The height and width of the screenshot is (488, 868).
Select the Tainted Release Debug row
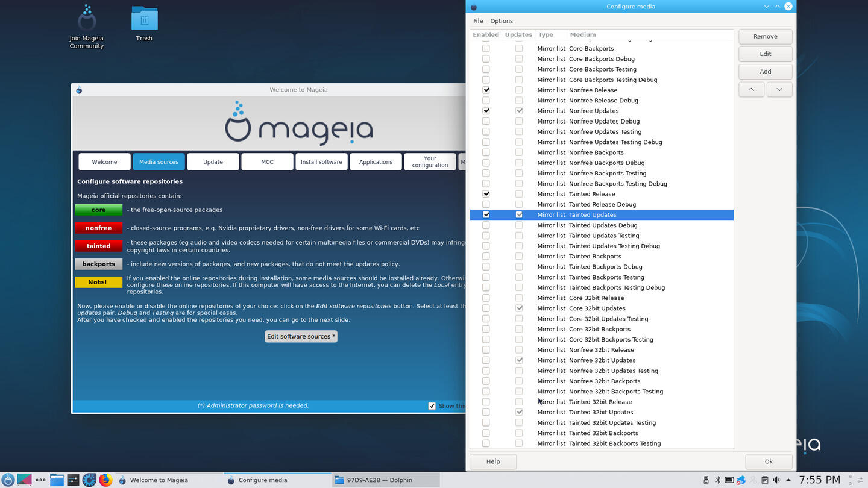tap(602, 204)
